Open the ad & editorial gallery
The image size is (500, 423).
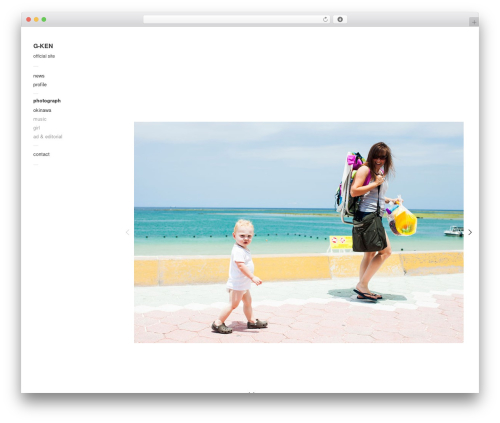point(47,137)
